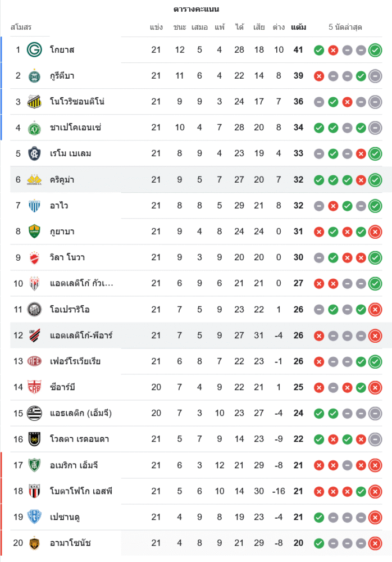
Task: Click the อาไว team shield icon
Action: click(x=35, y=206)
